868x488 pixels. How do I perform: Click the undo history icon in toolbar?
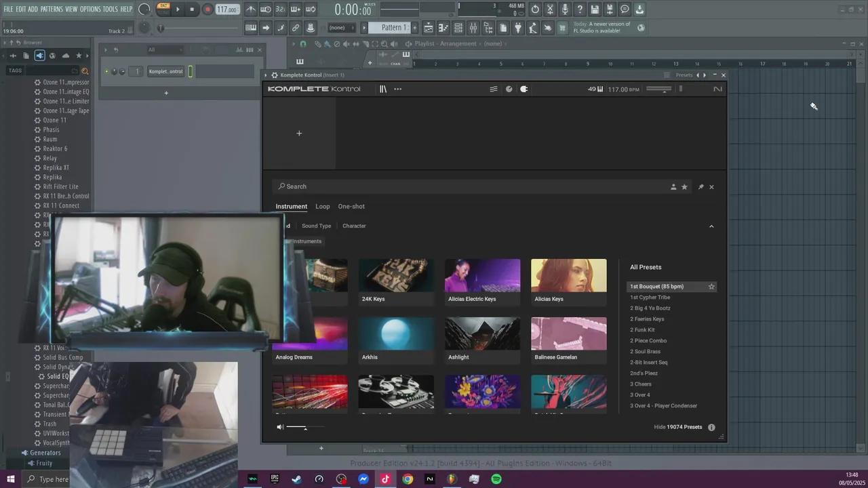point(535,9)
